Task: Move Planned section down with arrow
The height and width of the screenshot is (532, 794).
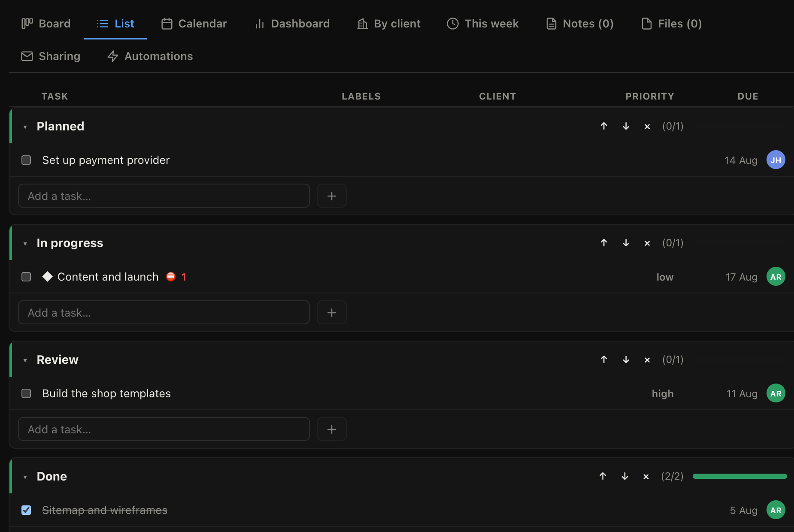Action: [x=626, y=126]
